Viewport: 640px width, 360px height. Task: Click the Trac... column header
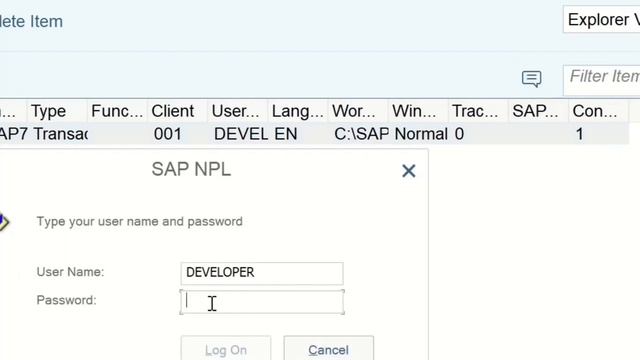coord(478,111)
